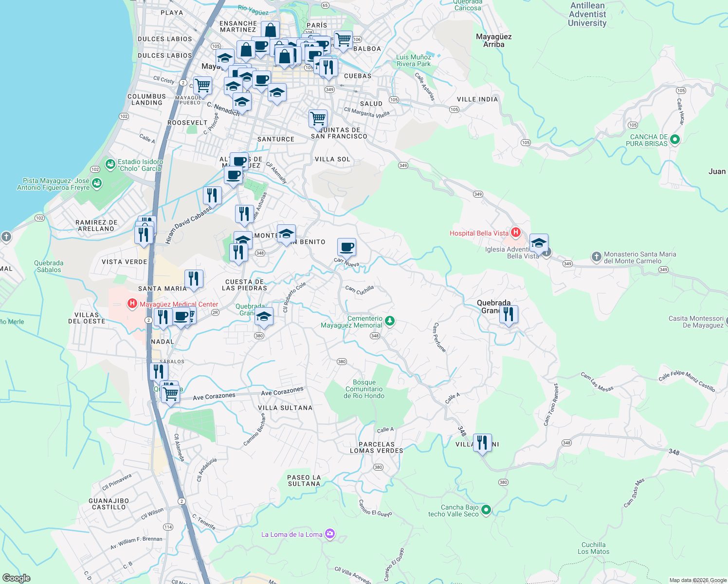Open the Mayagüez Medical Center hospital icon

point(132,304)
